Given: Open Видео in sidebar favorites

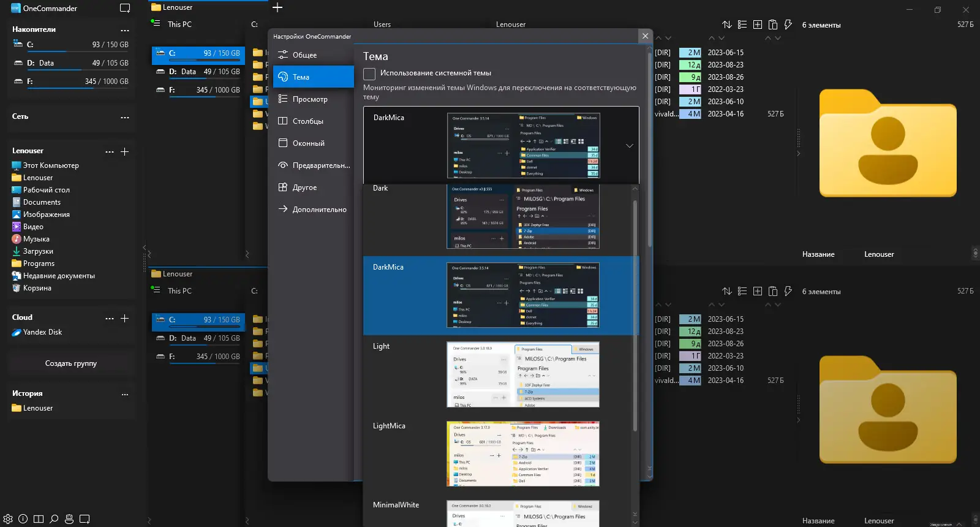Looking at the screenshot, I should coord(28,227).
